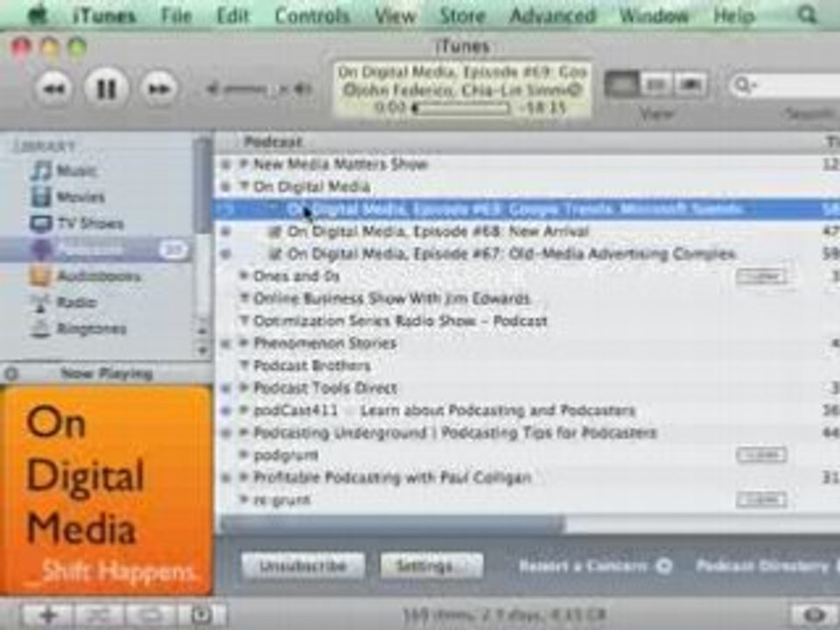Viewport: 840px width, 630px height.
Task: Collapse Optimization Series Radio Show
Action: (244, 321)
